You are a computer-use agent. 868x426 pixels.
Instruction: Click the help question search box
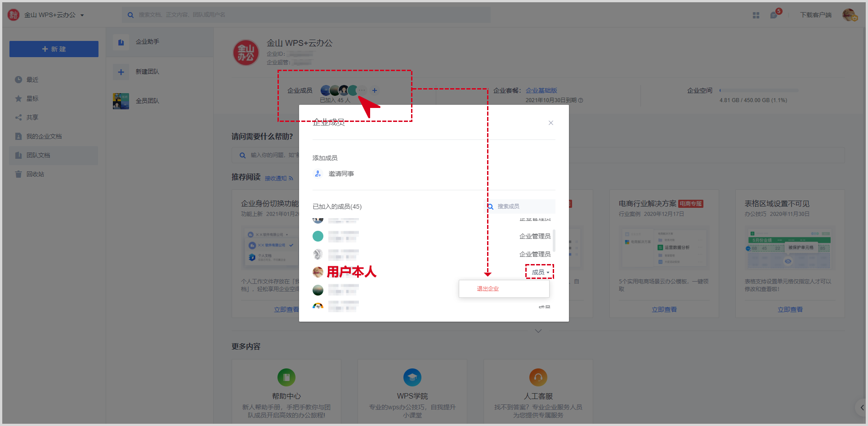coord(538,155)
